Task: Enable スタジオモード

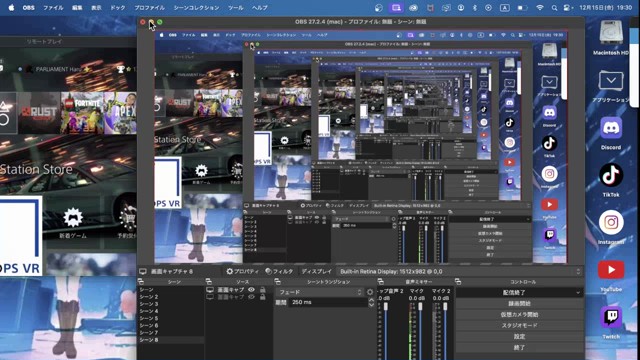Action: point(519,326)
